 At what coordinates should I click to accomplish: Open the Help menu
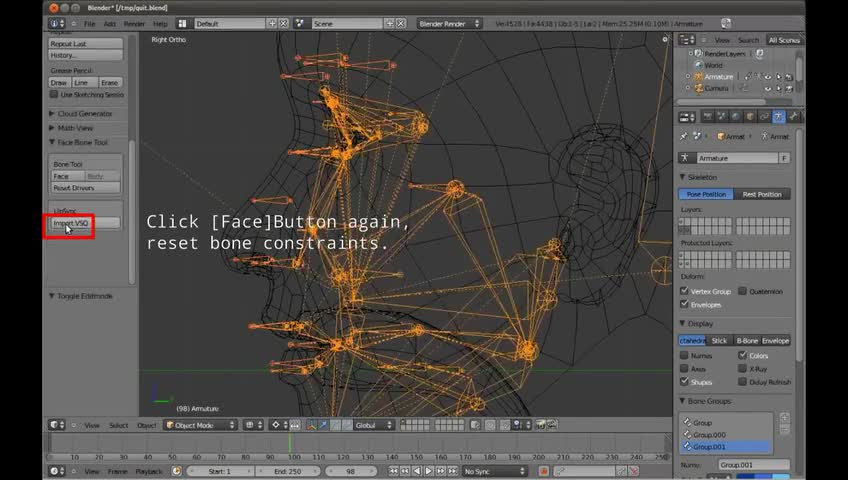click(x=160, y=24)
